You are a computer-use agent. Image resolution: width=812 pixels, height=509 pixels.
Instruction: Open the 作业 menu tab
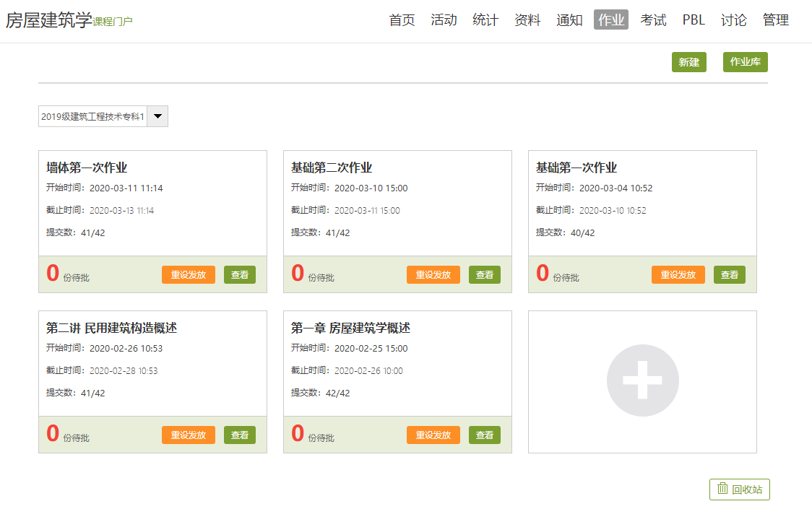[x=611, y=20]
